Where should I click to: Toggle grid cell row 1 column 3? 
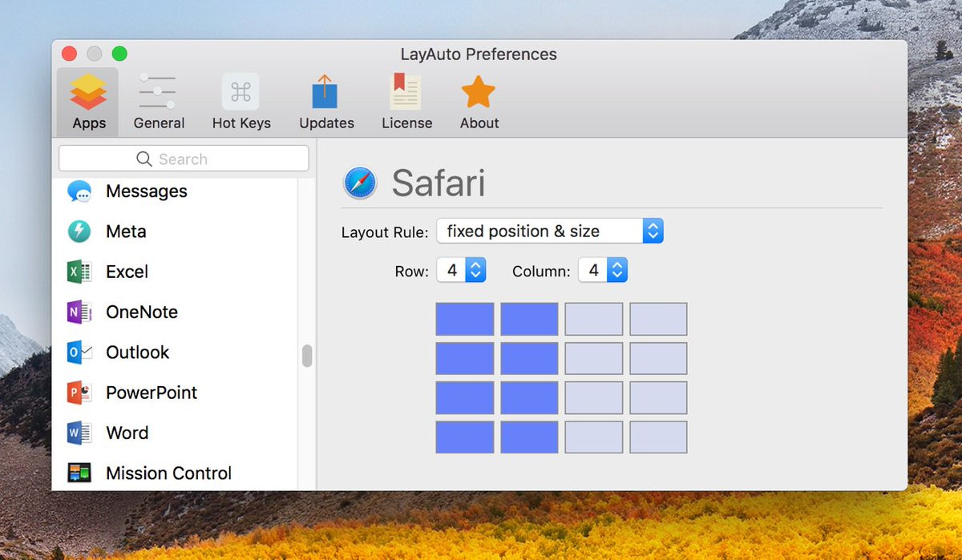(x=594, y=319)
